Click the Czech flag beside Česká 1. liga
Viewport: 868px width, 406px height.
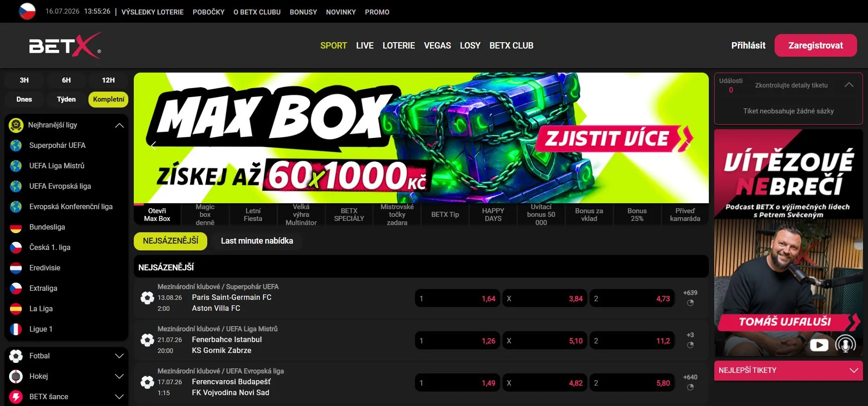(x=16, y=248)
